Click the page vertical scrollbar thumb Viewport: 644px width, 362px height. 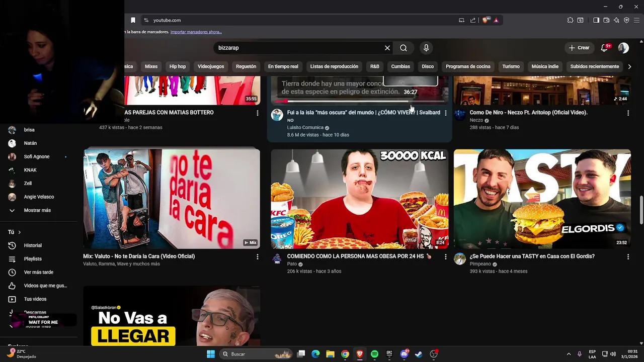[641, 210]
